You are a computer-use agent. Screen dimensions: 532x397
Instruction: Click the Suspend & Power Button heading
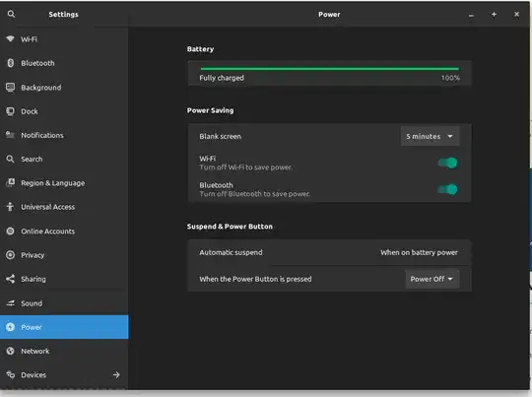pos(230,227)
